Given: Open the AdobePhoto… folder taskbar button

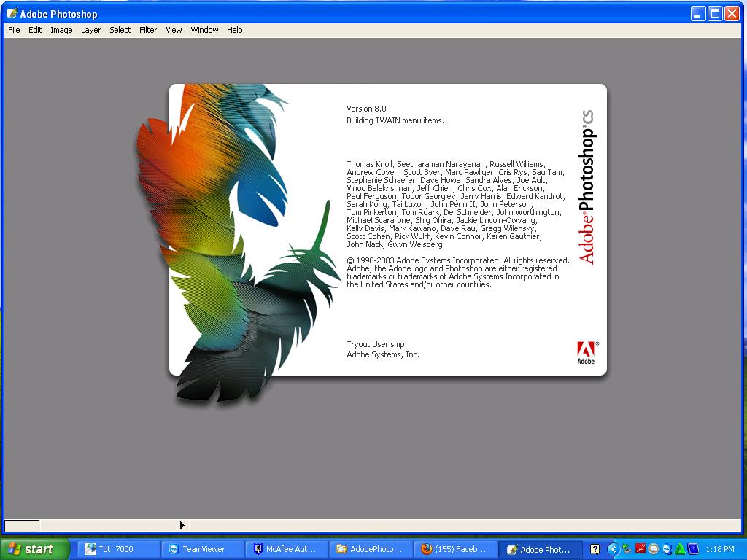Looking at the screenshot, I should click(x=371, y=549).
